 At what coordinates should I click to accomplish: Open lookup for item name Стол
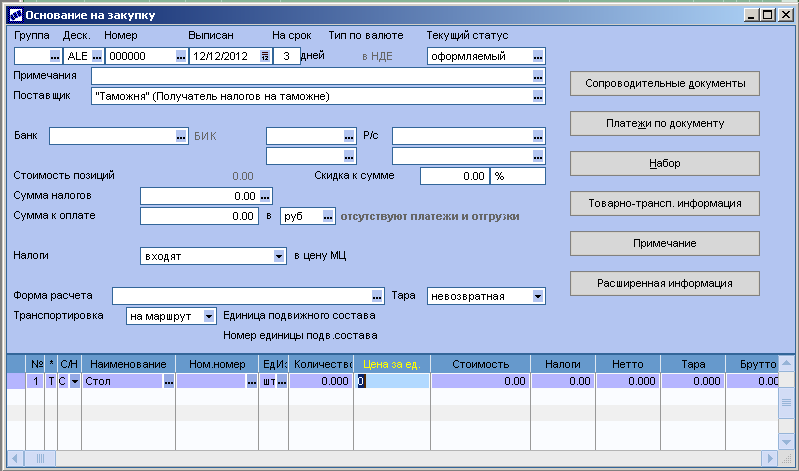(x=169, y=381)
